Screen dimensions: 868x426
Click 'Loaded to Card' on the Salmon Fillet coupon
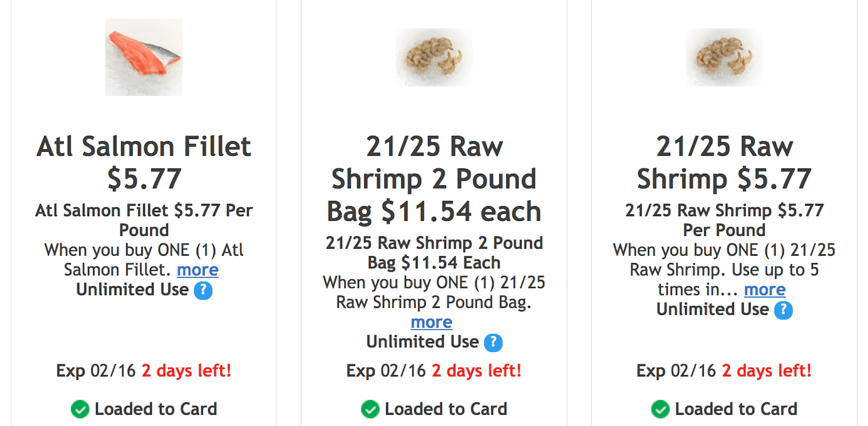[156, 409]
